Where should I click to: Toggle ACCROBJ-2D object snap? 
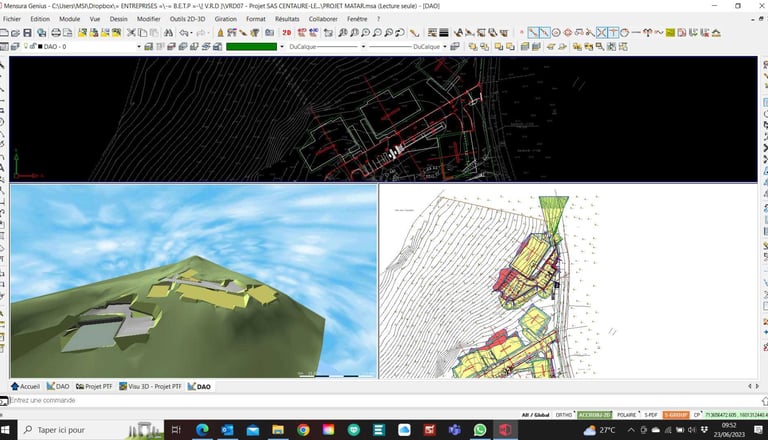(x=592, y=414)
